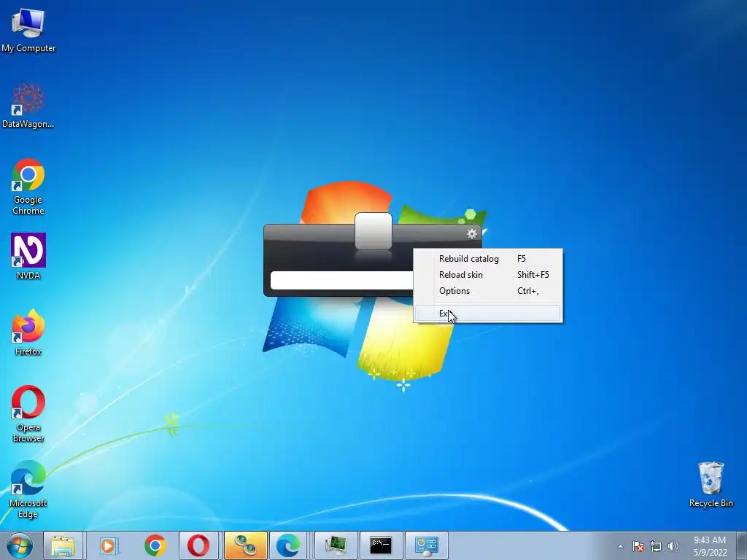Screen dimensions: 747x560
Task: Open the Control Panel taskbar icon
Action: pos(426,545)
